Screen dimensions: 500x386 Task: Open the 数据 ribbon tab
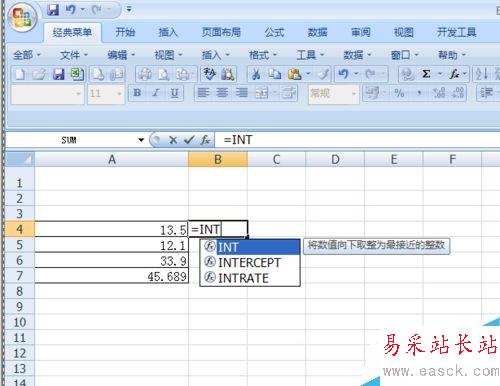coord(317,32)
